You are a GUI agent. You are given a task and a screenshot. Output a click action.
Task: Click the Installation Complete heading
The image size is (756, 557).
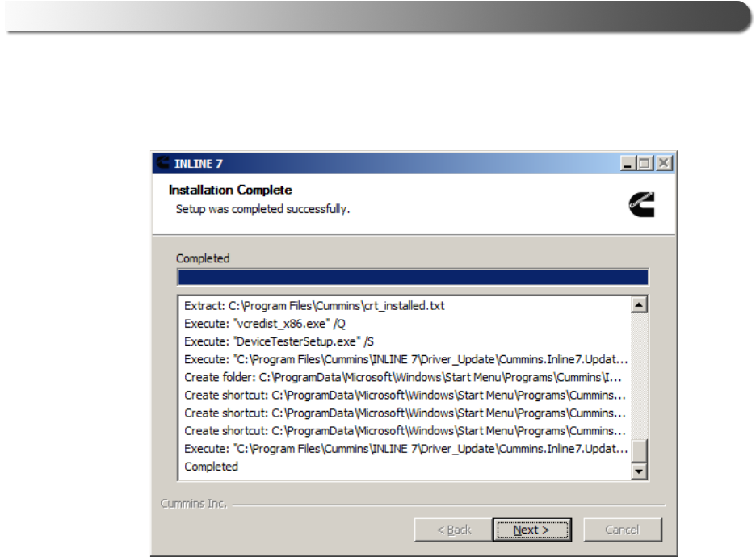230,190
